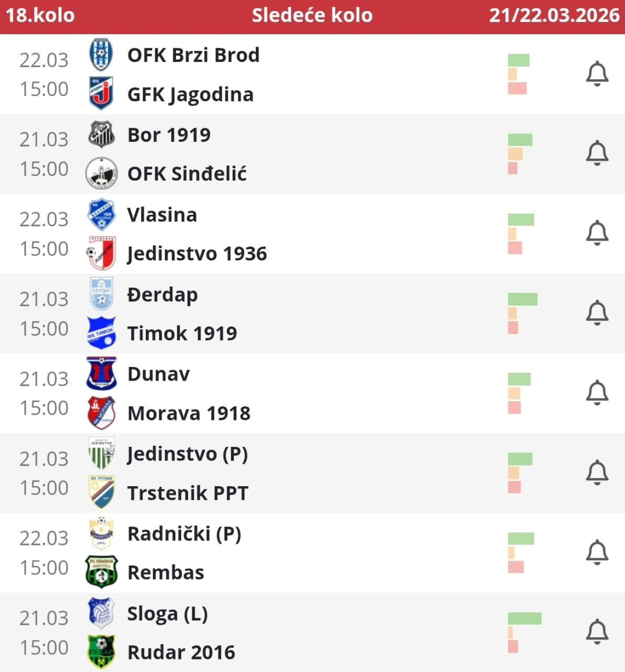
Task: Open the Trstenik PPT team link
Action: pos(187,493)
